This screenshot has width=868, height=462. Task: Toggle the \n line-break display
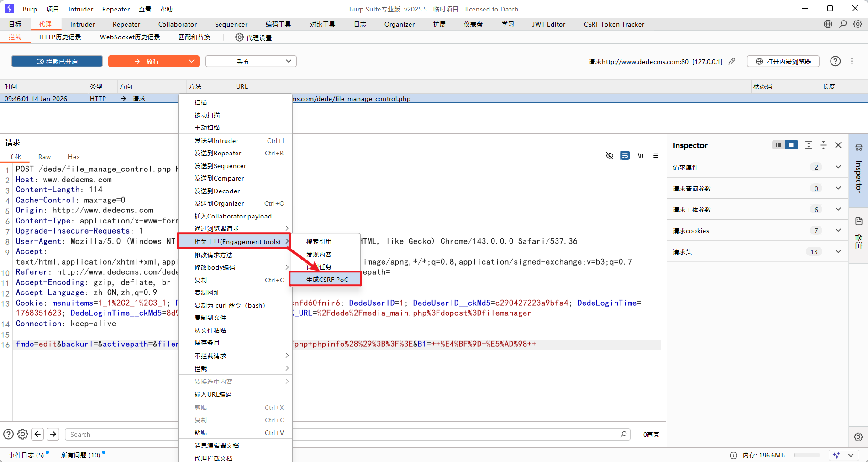pos(641,155)
